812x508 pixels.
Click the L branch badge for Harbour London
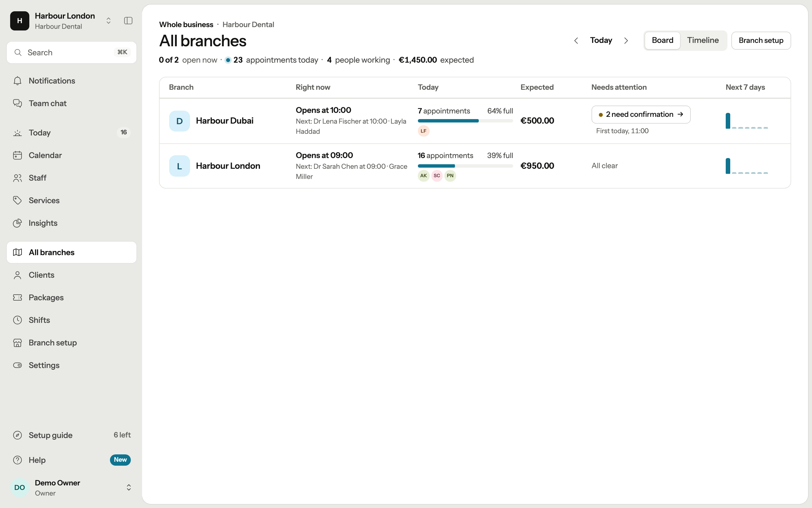pyautogui.click(x=180, y=166)
